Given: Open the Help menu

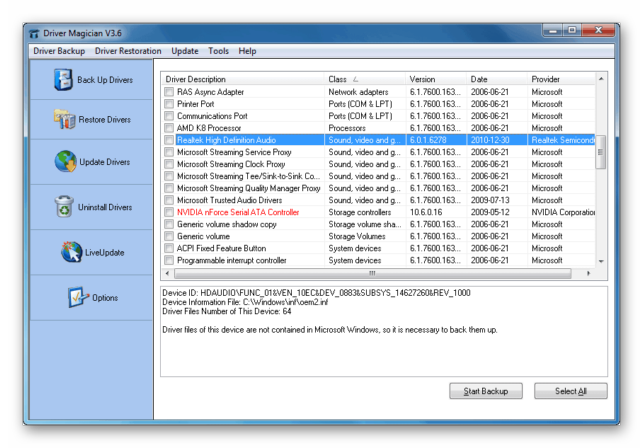Looking at the screenshot, I should tap(247, 51).
